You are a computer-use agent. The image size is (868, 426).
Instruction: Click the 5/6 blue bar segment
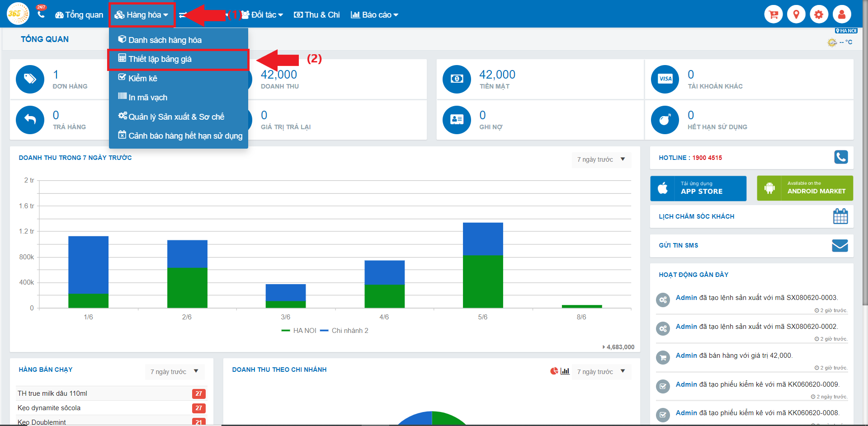(x=483, y=239)
